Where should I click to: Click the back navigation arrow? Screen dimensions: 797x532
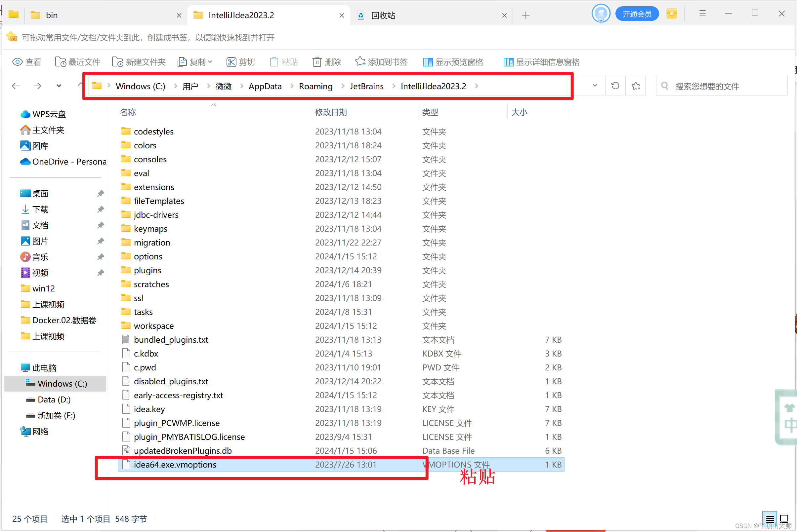[x=15, y=86]
